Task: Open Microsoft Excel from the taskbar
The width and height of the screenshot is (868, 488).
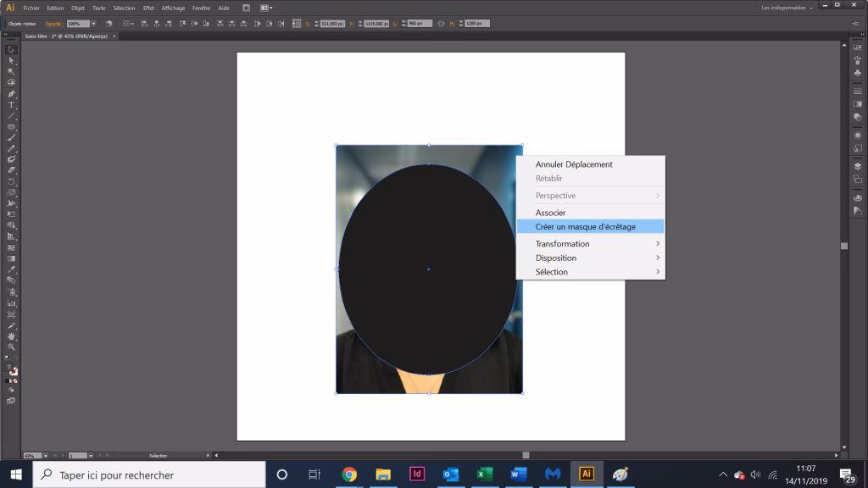Action: tap(484, 474)
